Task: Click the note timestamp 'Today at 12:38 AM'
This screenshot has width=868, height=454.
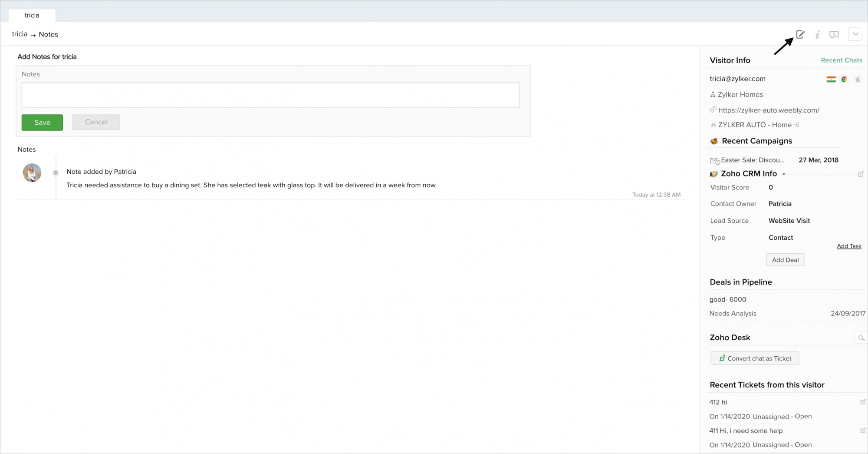Action: (x=656, y=195)
